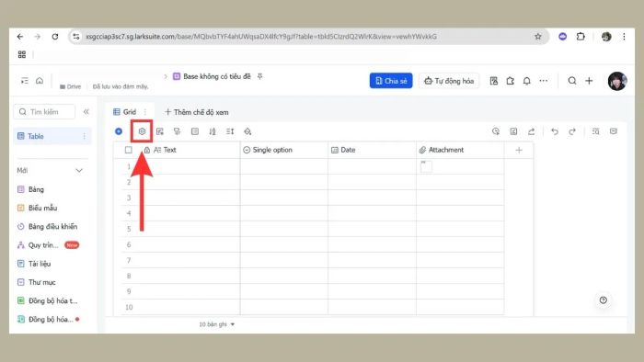The height and width of the screenshot is (362, 644).
Task: Collapse the Mới section chevron
Action: (x=79, y=171)
